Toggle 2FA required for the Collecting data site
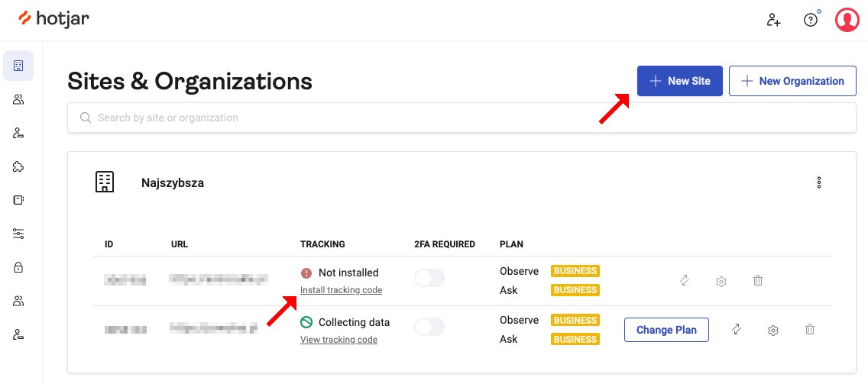 [x=429, y=328]
